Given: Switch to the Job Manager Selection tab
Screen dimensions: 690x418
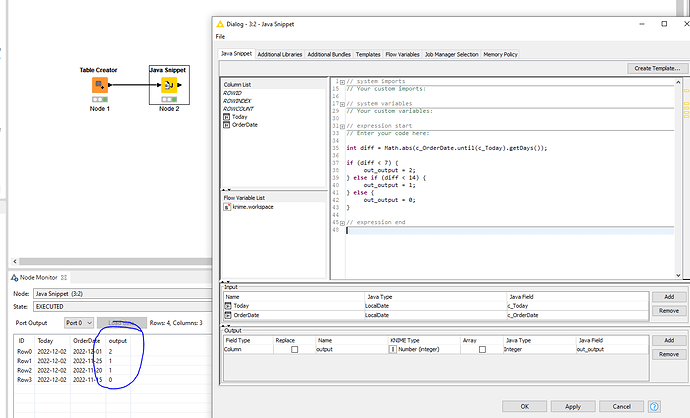Looking at the screenshot, I should [451, 55].
